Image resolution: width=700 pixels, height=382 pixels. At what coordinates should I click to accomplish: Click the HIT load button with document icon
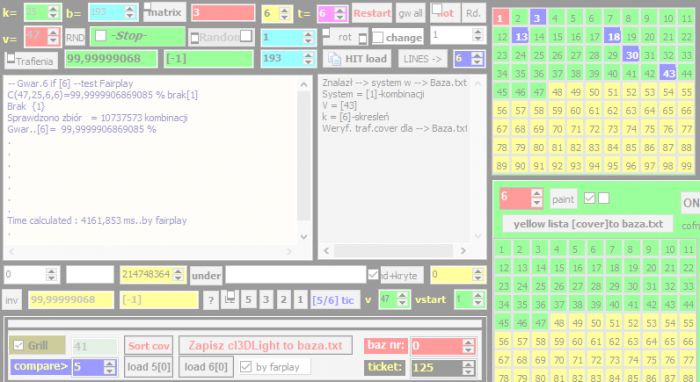coord(357,58)
